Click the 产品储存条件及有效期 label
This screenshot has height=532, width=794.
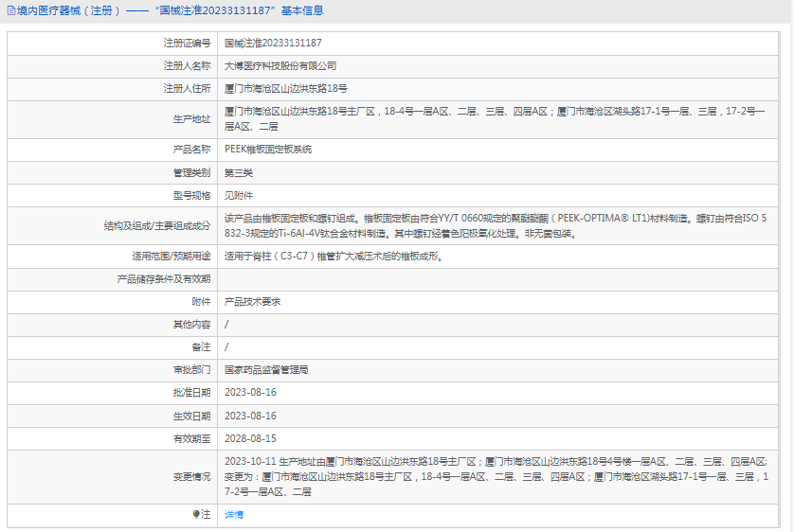tap(164, 279)
